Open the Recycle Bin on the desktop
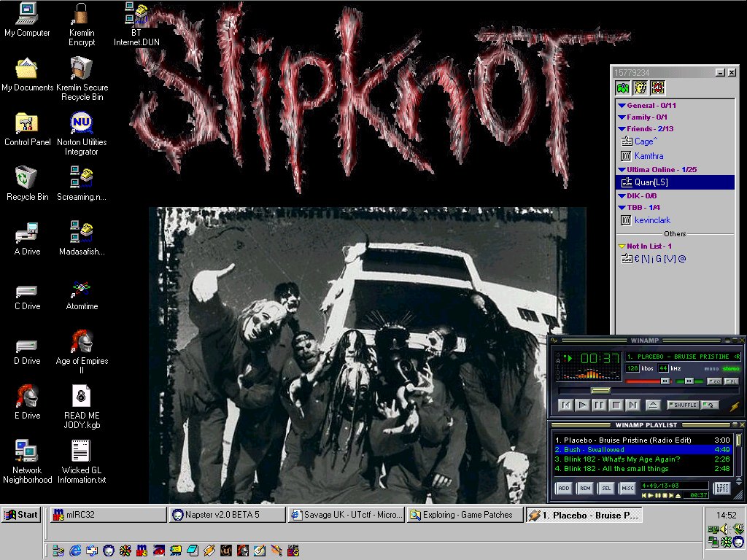The width and height of the screenshot is (747, 560). [x=27, y=179]
